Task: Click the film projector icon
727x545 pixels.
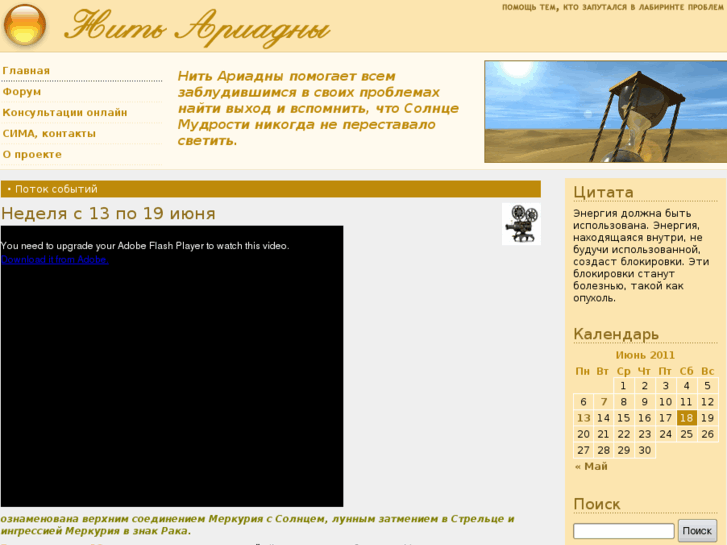Action: tap(521, 224)
